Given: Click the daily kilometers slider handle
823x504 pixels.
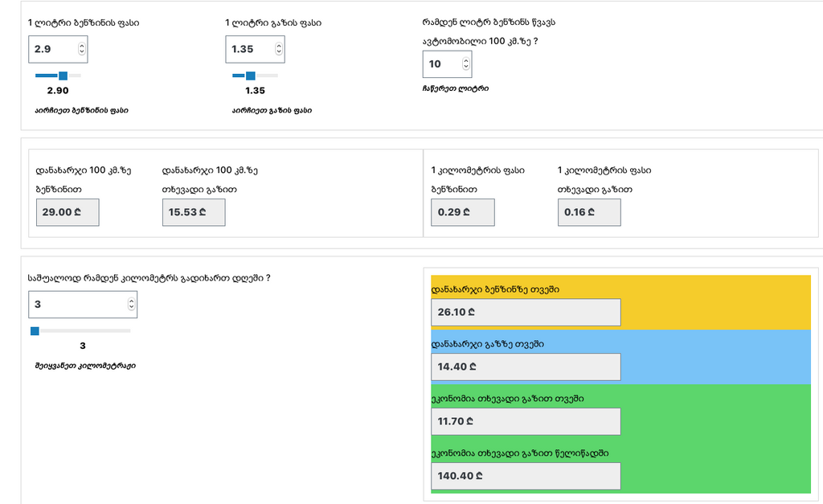Looking at the screenshot, I should (x=35, y=330).
